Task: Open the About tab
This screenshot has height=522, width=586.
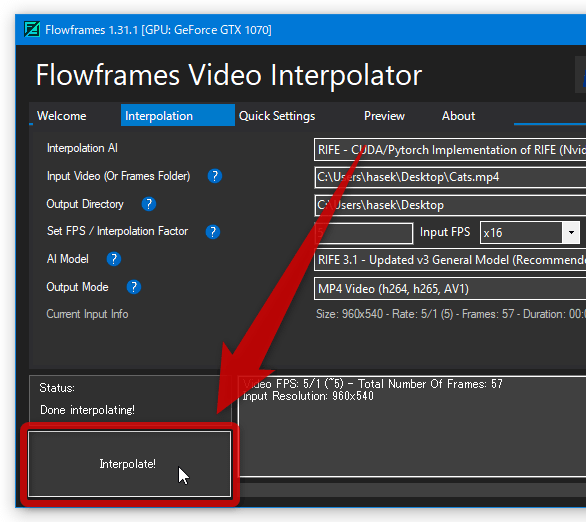Action: [458, 116]
